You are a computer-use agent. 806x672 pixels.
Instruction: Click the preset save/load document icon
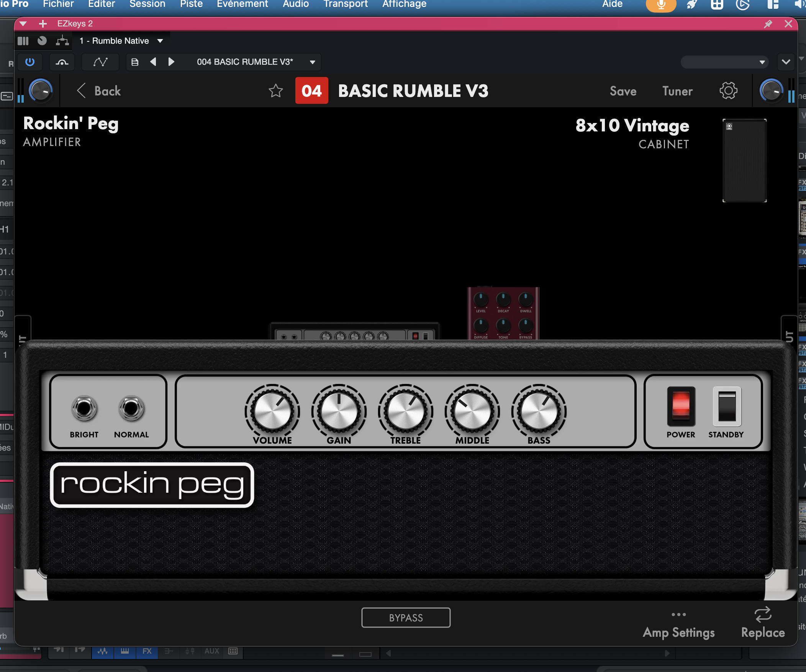135,62
